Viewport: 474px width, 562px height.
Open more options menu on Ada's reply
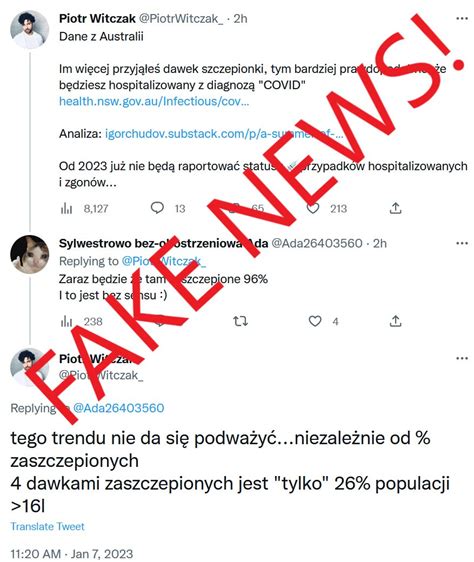tap(462, 243)
